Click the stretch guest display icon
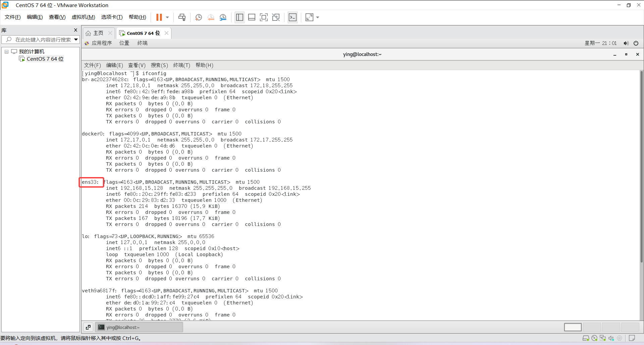The width and height of the screenshot is (644, 345). point(309,17)
